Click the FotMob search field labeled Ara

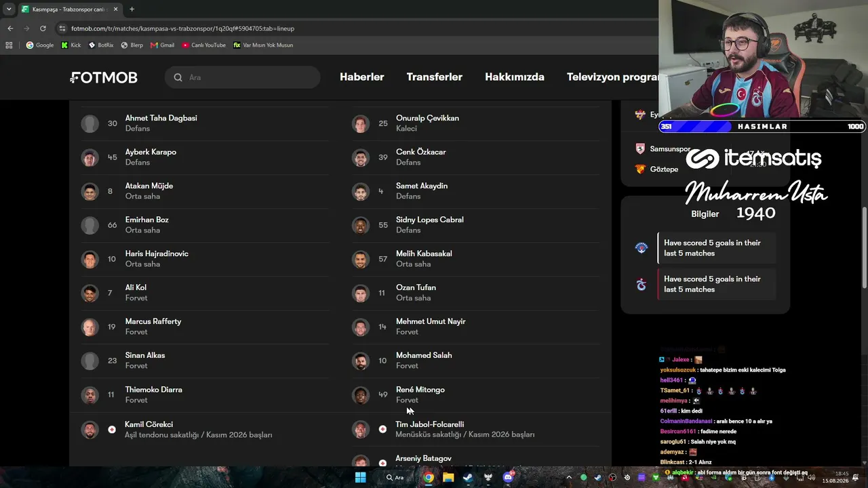pyautogui.click(x=242, y=77)
